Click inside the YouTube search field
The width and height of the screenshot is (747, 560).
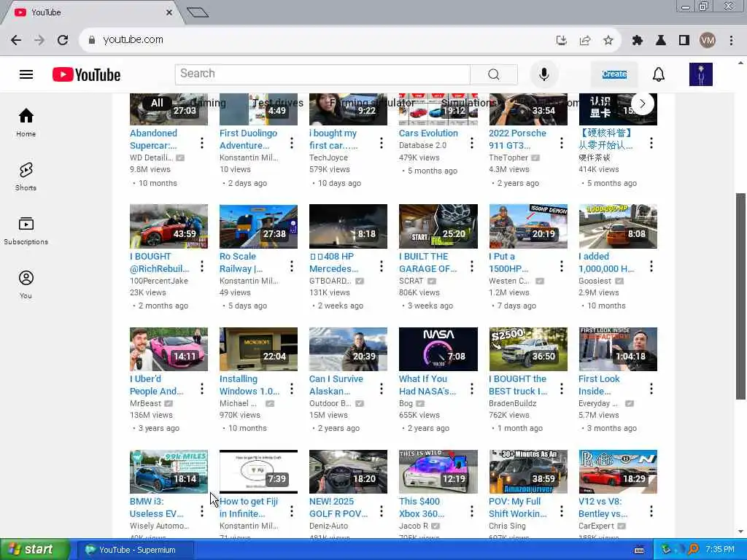[x=322, y=74]
